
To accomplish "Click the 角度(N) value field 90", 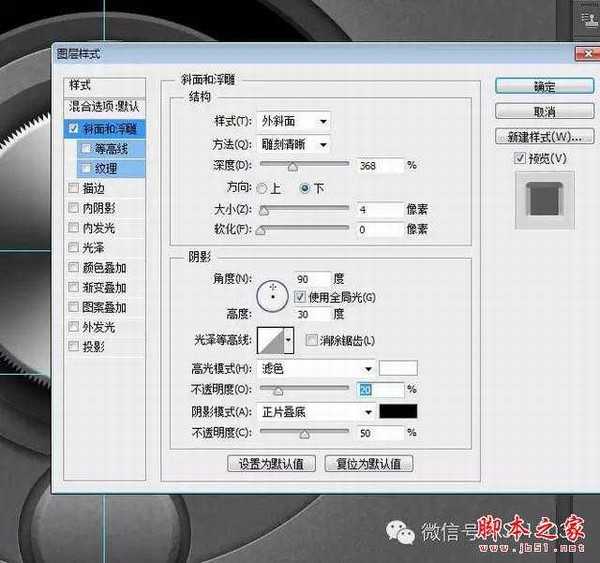I will pyautogui.click(x=312, y=279).
